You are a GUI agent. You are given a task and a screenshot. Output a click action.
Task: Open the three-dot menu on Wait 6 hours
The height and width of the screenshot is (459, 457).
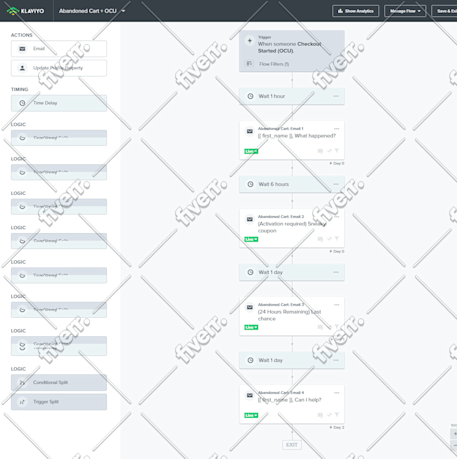point(336,184)
